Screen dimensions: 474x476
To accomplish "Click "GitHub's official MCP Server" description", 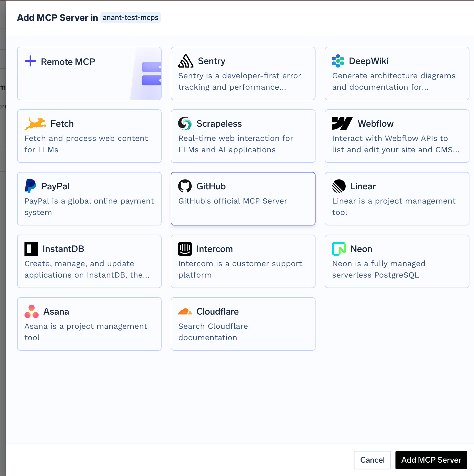I will (233, 201).
